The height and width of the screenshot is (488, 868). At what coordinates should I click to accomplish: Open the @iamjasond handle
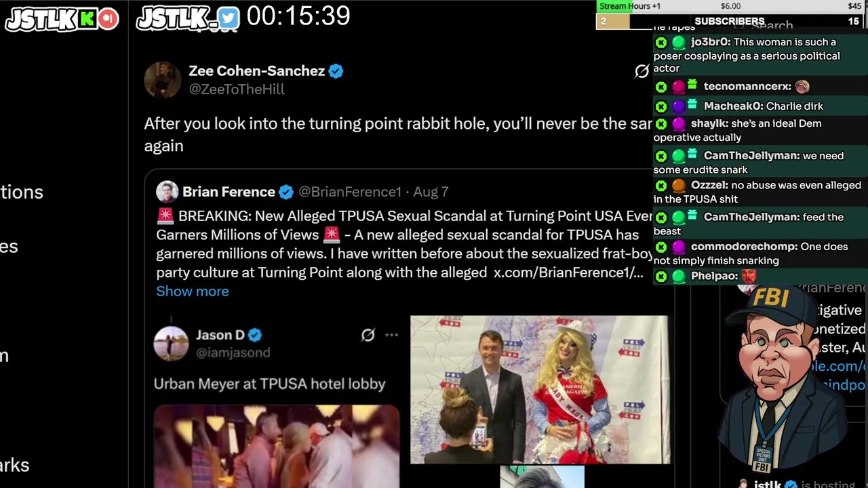[233, 352]
